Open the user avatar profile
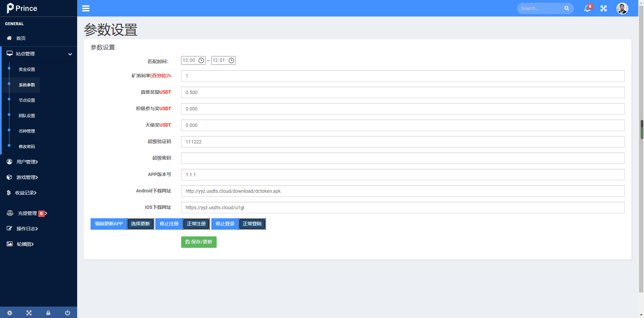The height and width of the screenshot is (318, 644). 622,8
